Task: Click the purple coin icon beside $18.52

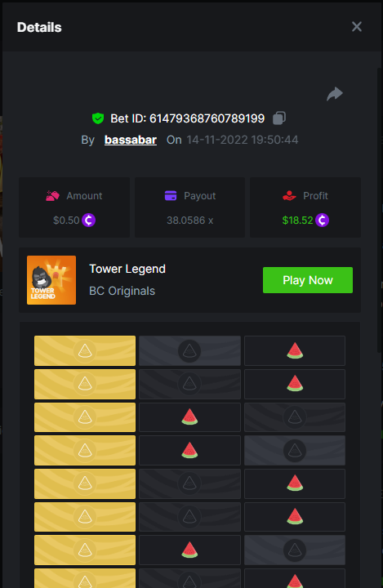Action: (x=322, y=220)
